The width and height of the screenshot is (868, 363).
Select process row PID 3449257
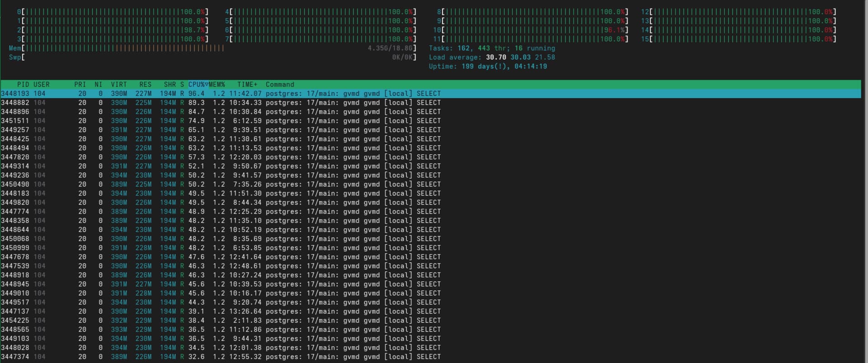click(x=430, y=130)
